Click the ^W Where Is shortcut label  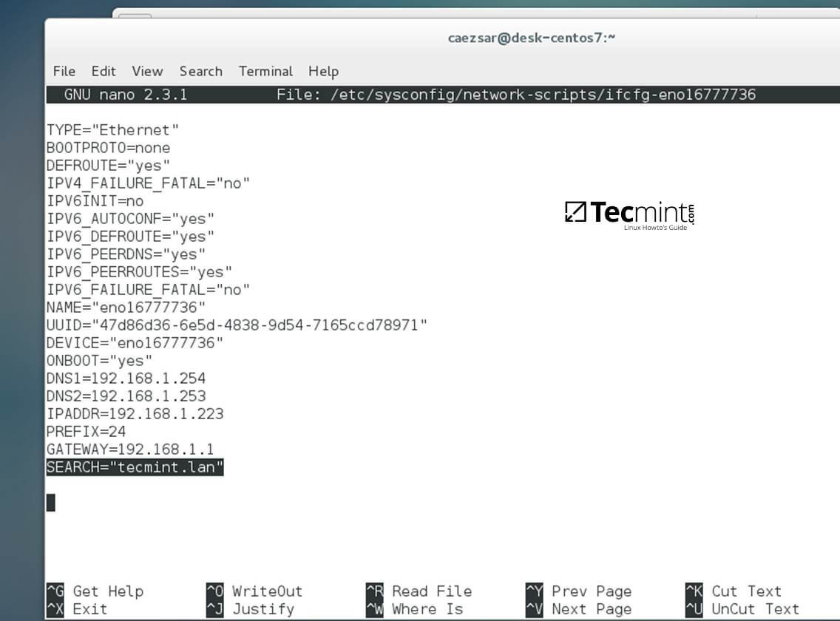[415, 609]
